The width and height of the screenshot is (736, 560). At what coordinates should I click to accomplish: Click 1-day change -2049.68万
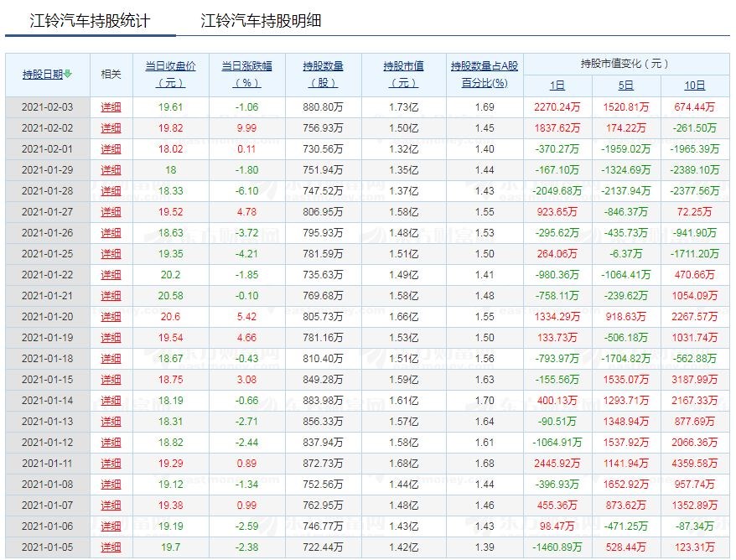[x=557, y=191]
